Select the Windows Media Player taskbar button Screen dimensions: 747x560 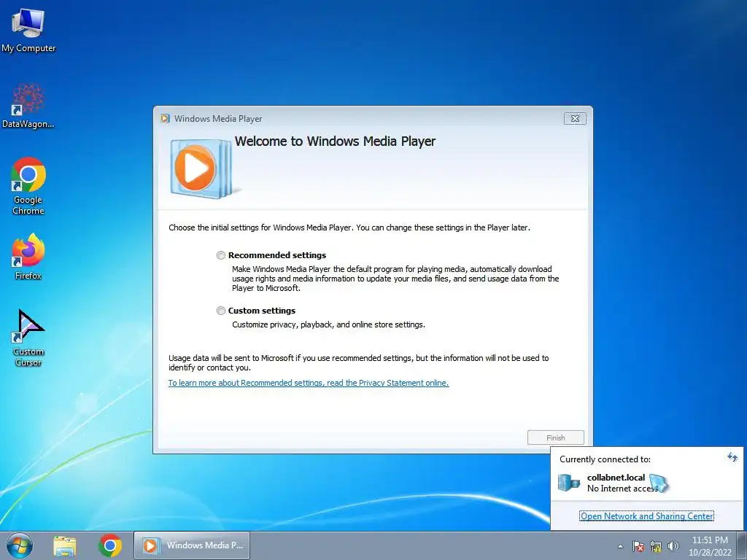click(x=192, y=545)
